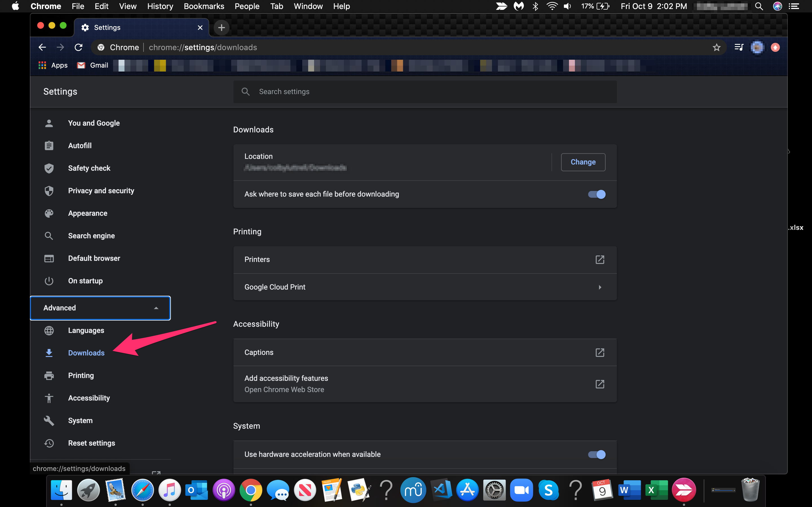Click the Change download location button

[x=583, y=162]
